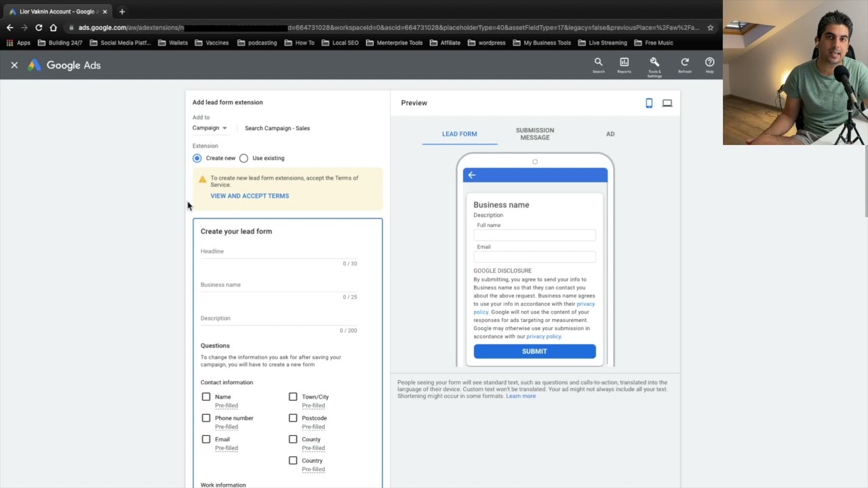Open the Free Music bookmark folder
The width and height of the screenshot is (868, 488).
pyautogui.click(x=654, y=43)
